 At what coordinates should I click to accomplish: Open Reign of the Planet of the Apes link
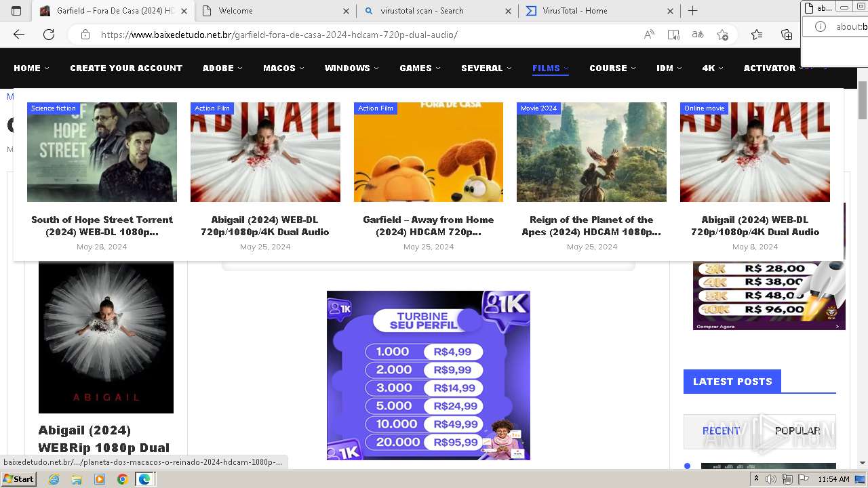tap(591, 226)
